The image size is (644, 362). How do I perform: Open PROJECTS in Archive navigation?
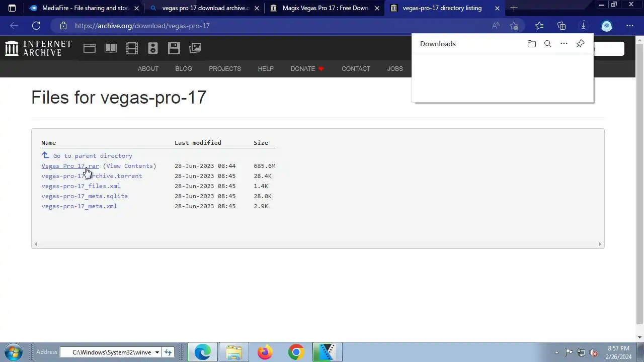click(x=225, y=69)
